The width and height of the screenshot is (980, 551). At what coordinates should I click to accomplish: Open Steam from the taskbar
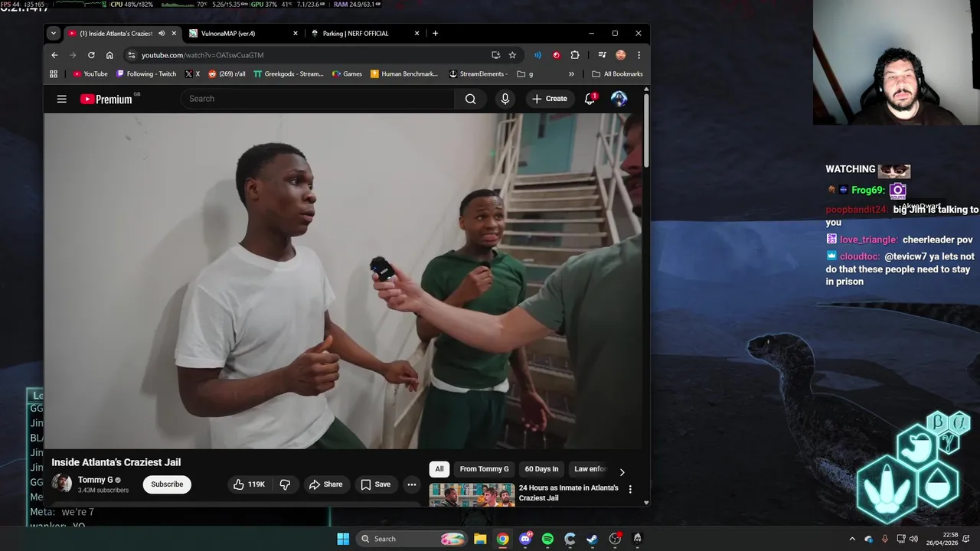592,539
